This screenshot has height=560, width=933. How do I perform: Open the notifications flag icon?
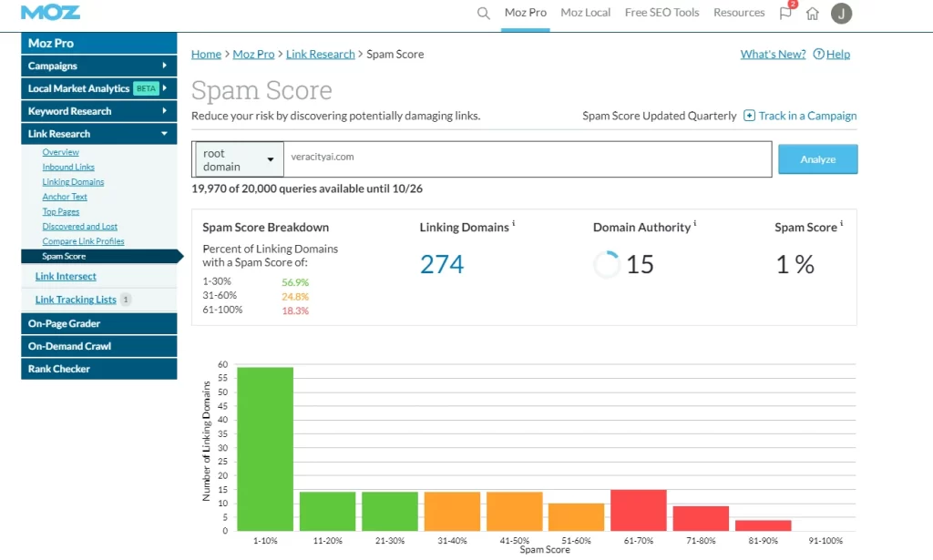(x=785, y=13)
